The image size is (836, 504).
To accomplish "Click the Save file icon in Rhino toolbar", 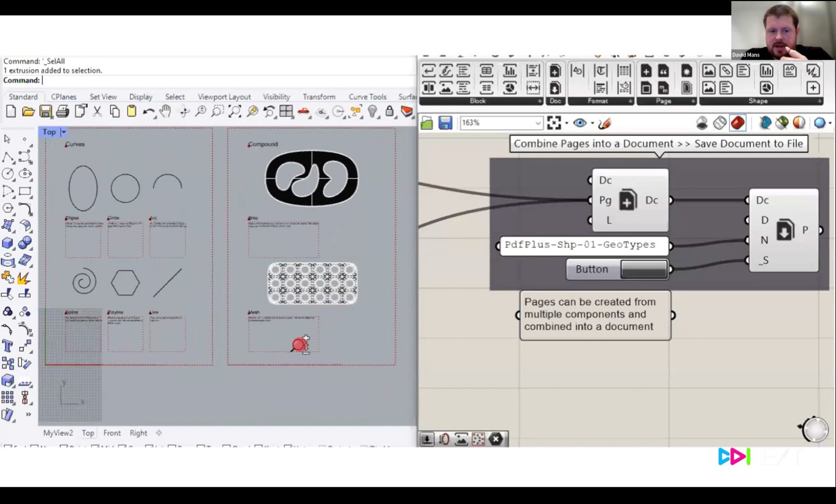I will tap(45, 112).
